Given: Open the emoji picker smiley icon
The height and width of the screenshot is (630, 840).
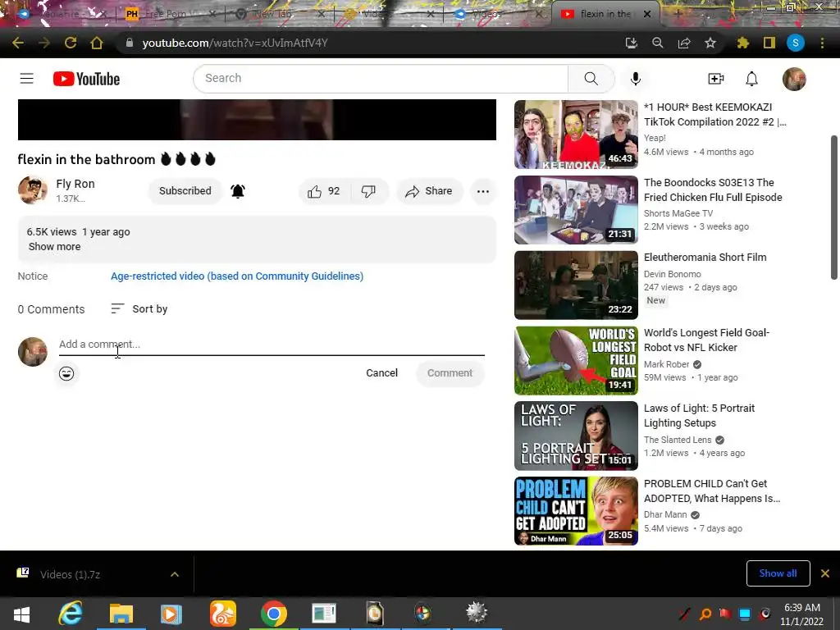Looking at the screenshot, I should coord(66,373).
